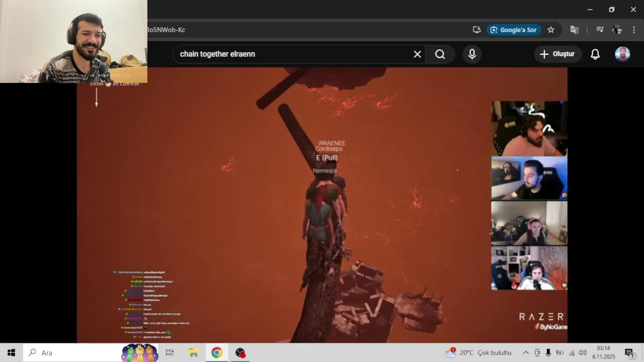
Task: Click the search box search-engine icon for the taskbar mascots
Action: click(x=140, y=353)
